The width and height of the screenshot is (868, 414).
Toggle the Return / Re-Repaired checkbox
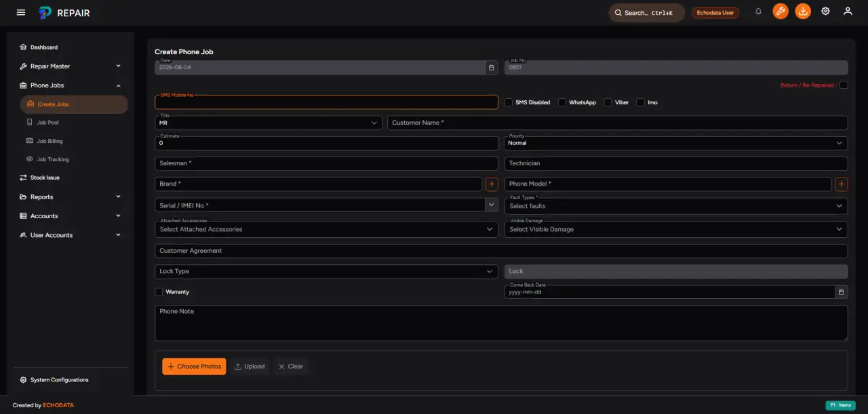click(x=844, y=85)
